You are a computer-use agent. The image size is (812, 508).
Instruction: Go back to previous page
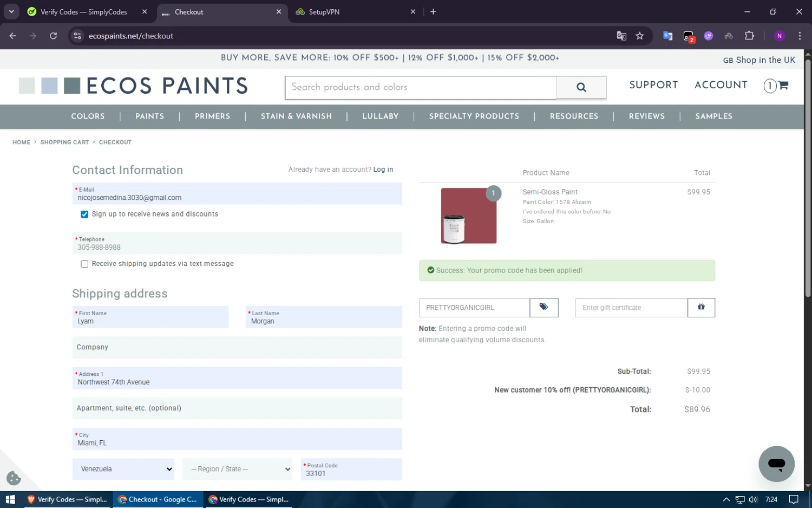(x=13, y=36)
